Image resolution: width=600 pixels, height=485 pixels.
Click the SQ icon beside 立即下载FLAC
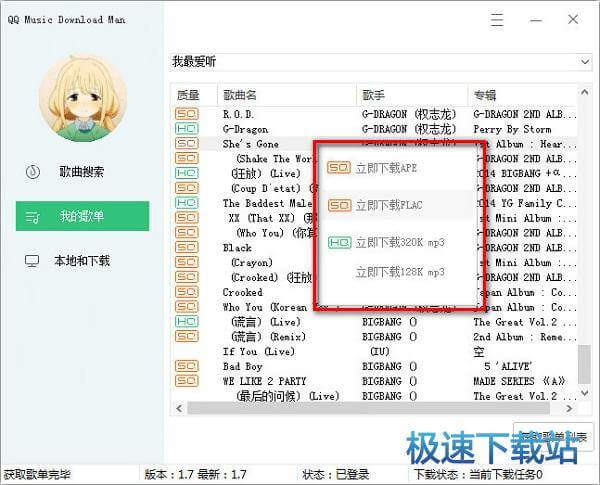339,205
